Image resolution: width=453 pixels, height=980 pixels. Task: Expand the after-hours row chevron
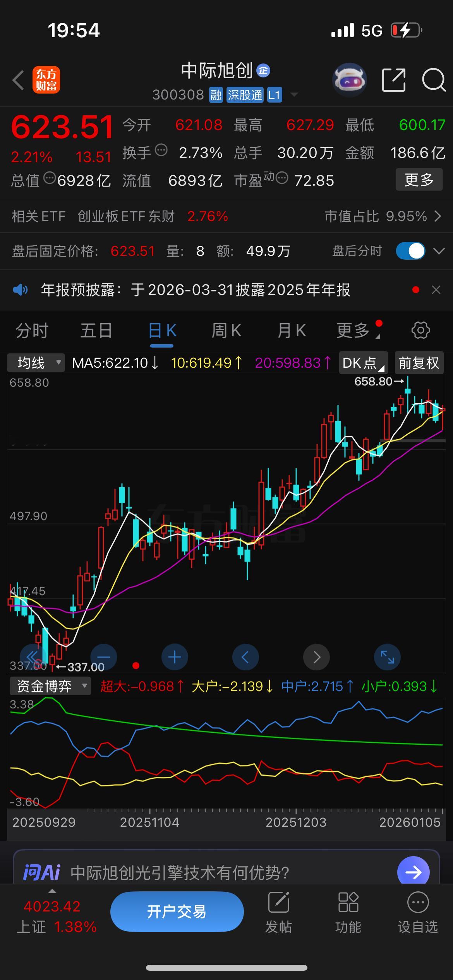coord(439,251)
